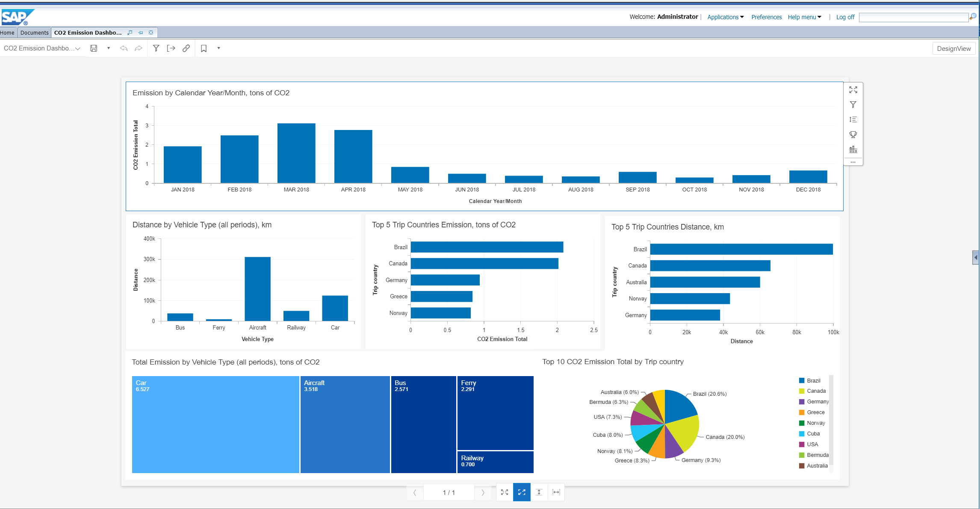Select the Aircraft distance bar
This screenshot has width=980, height=509.
pos(257,289)
